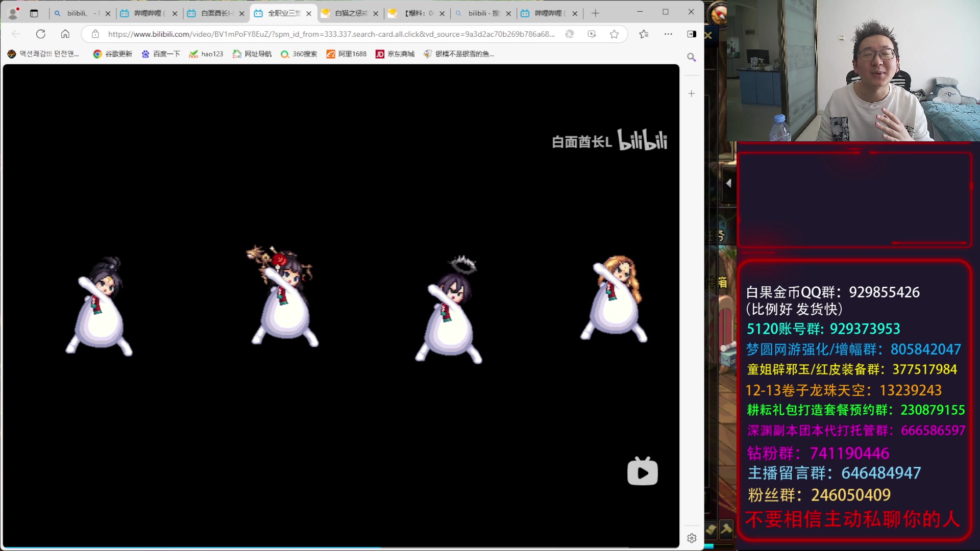Toggle the browser sidebar panel
Image resolution: width=980 pixels, height=551 pixels.
(692, 34)
